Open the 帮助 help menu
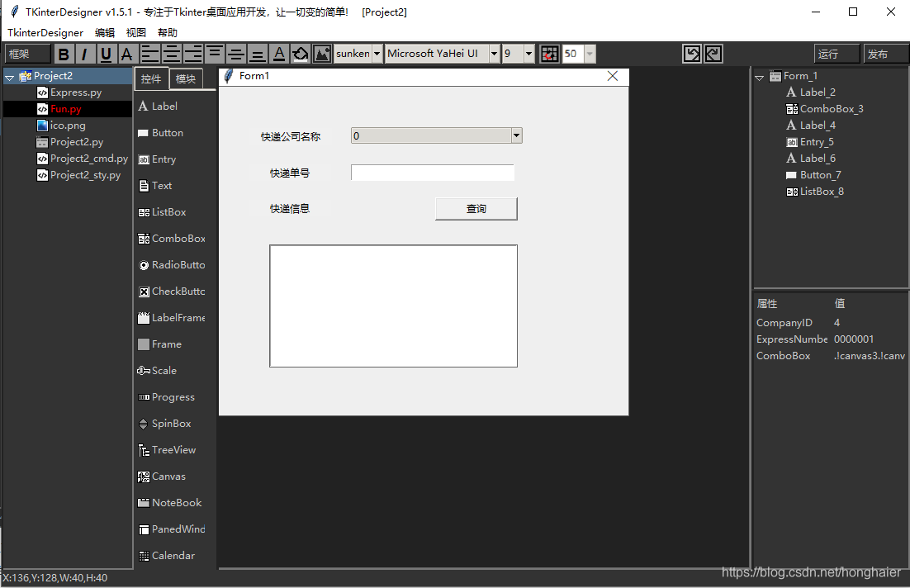Screen dimensions: 910x588 168,32
